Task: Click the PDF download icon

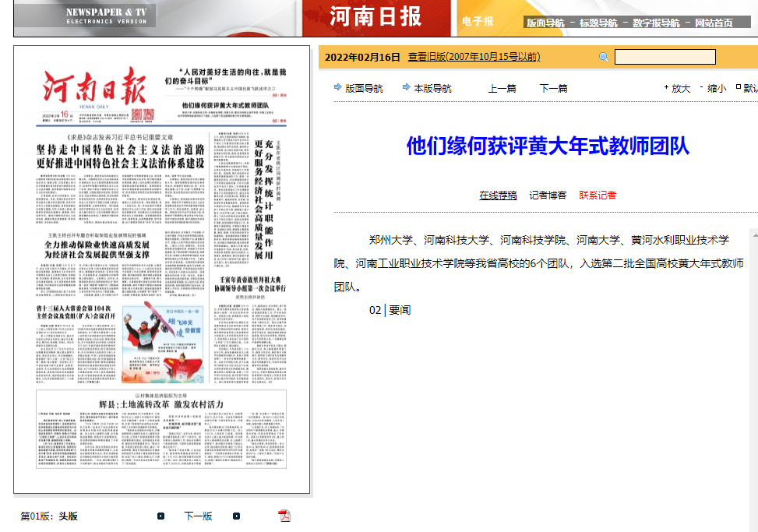Action: tap(284, 516)
